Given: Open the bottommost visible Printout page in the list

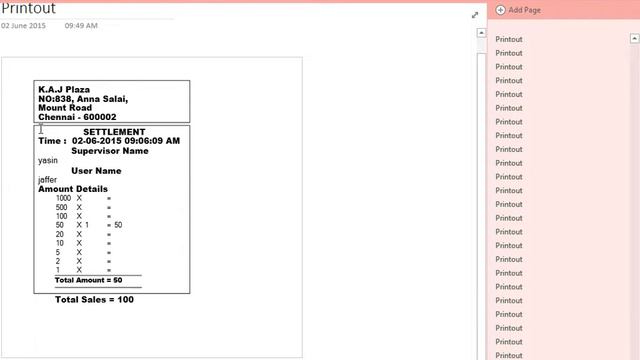Looking at the screenshot, I should [509, 356].
